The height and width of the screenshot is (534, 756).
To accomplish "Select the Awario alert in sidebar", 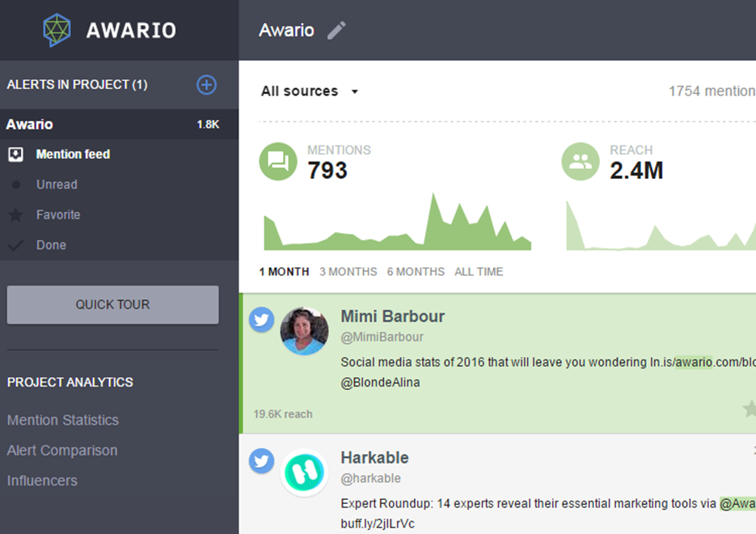I will coord(31,125).
